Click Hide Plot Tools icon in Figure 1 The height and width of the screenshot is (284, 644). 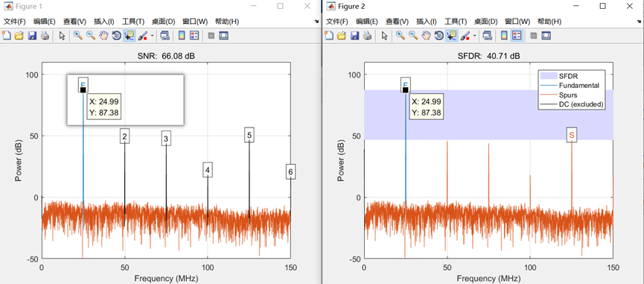211,36
